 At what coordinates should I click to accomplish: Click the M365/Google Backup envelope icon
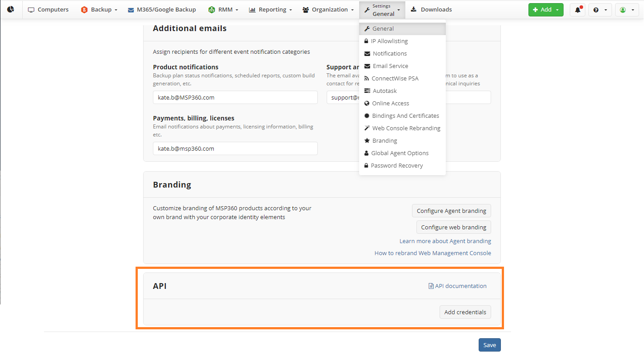[x=131, y=10]
